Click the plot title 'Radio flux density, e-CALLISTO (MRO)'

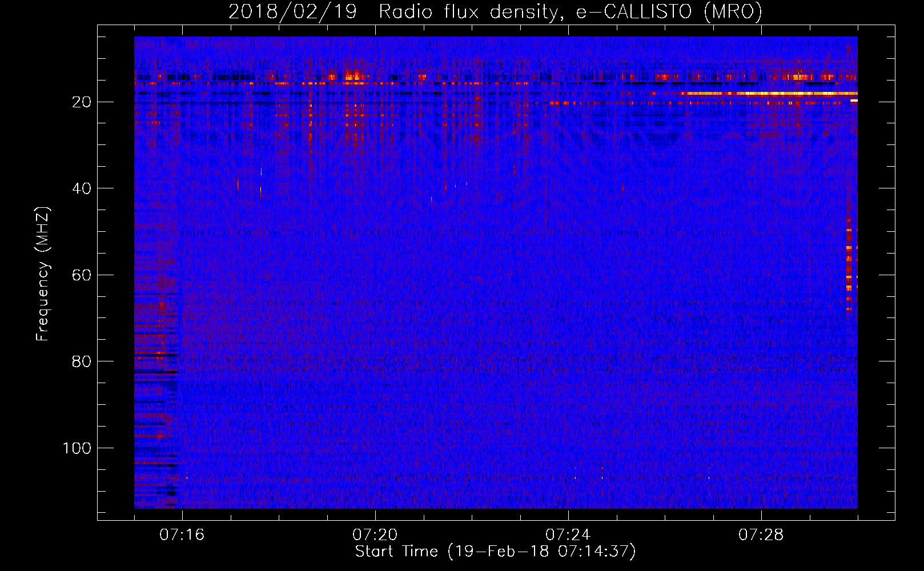pos(571,11)
